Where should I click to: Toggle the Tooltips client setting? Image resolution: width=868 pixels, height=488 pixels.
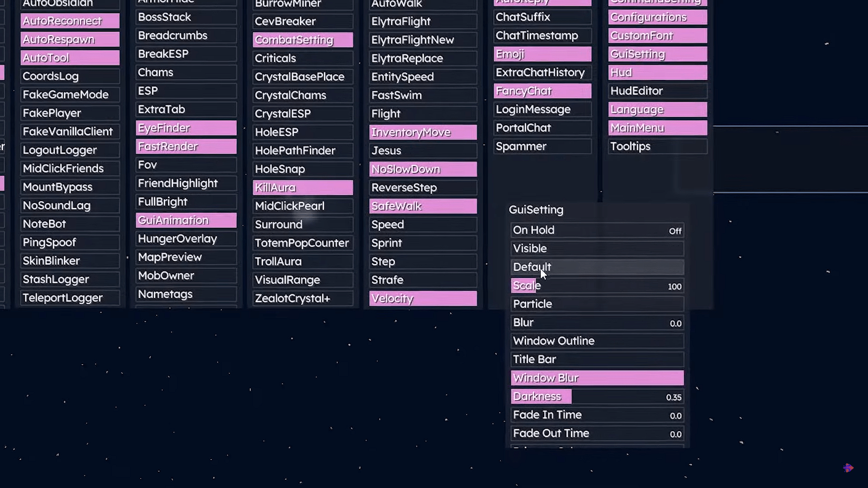pyautogui.click(x=657, y=146)
